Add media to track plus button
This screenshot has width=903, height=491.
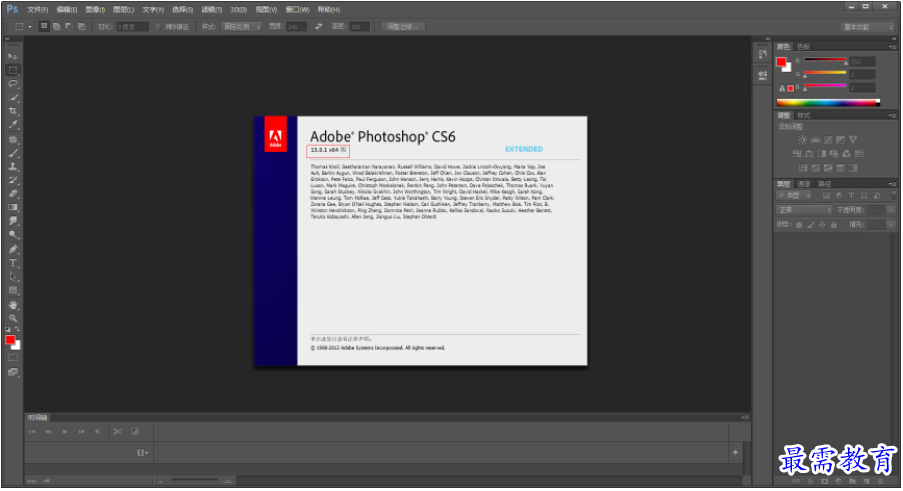[735, 452]
